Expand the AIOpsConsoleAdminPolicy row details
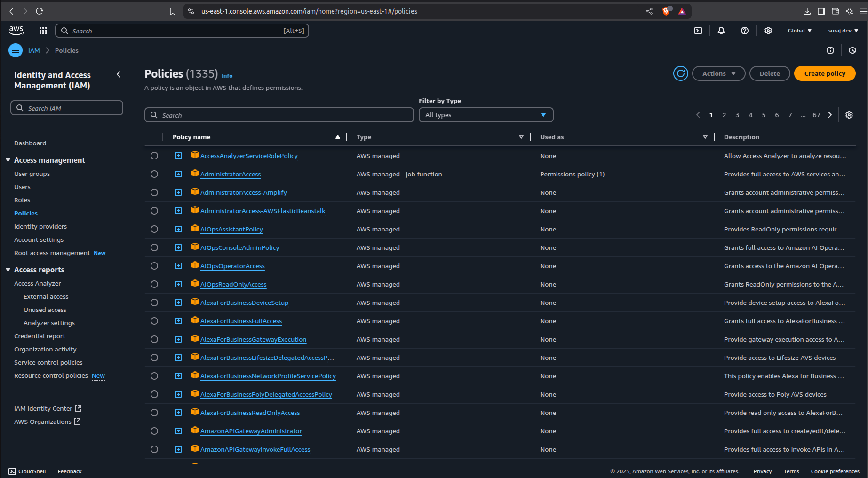The image size is (868, 478). (x=178, y=247)
